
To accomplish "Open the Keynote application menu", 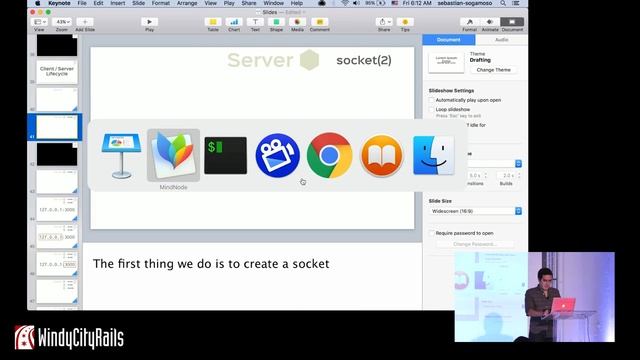I will [x=59, y=3].
